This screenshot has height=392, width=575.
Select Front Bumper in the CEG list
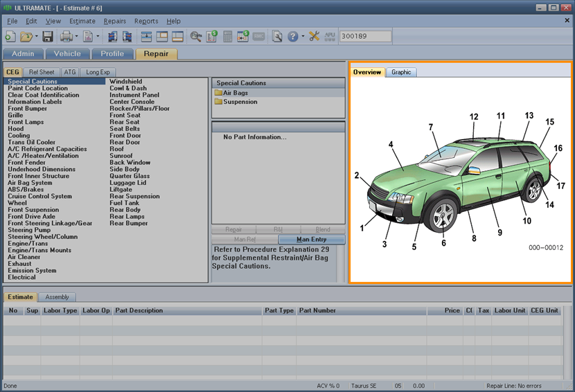point(28,109)
